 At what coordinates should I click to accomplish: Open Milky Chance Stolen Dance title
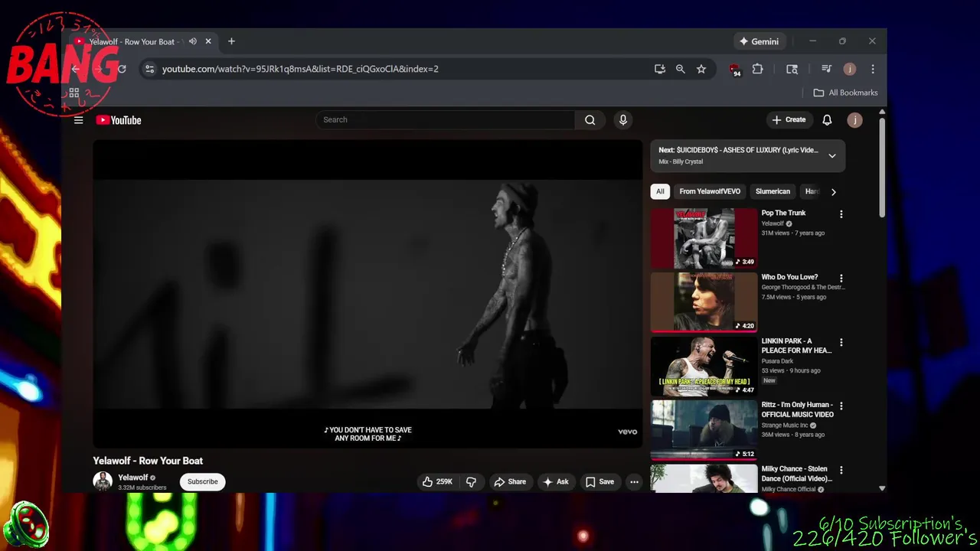pyautogui.click(x=797, y=474)
